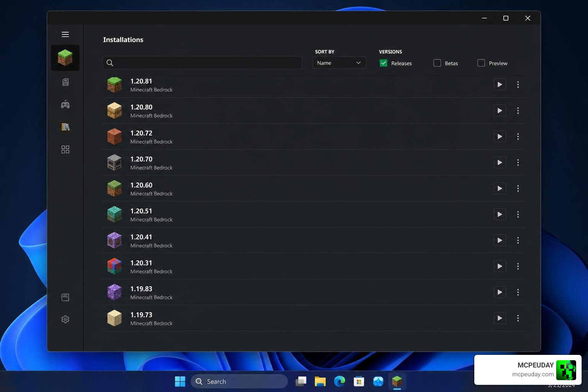Select the 1.20.51 teal block thumbnail
The width and height of the screenshot is (588, 392).
(114, 215)
